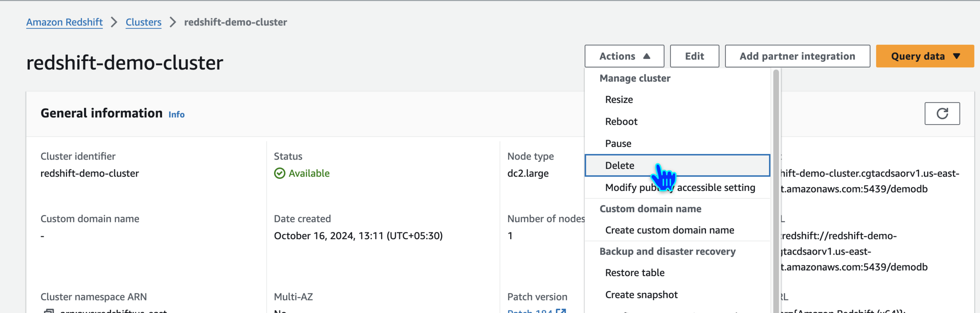
Task: Choose Create custom domain name option
Action: click(670, 230)
